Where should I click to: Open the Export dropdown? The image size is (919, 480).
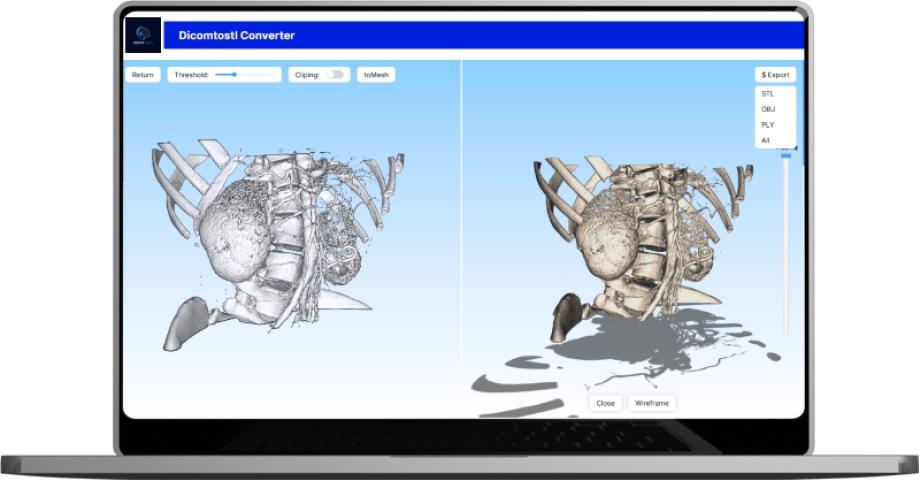tap(775, 75)
